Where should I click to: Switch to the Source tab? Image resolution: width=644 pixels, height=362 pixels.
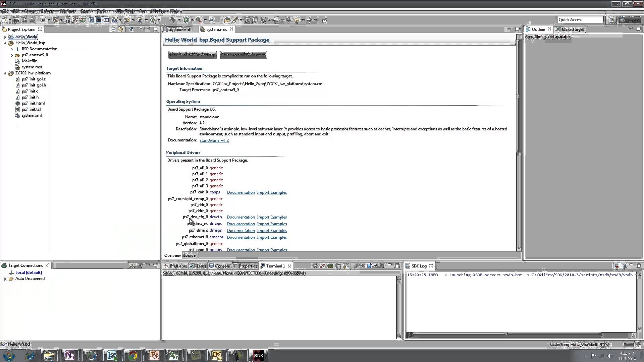point(190,255)
